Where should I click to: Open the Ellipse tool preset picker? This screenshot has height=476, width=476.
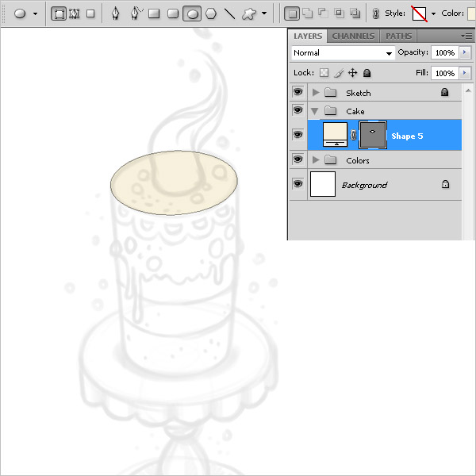[35, 14]
